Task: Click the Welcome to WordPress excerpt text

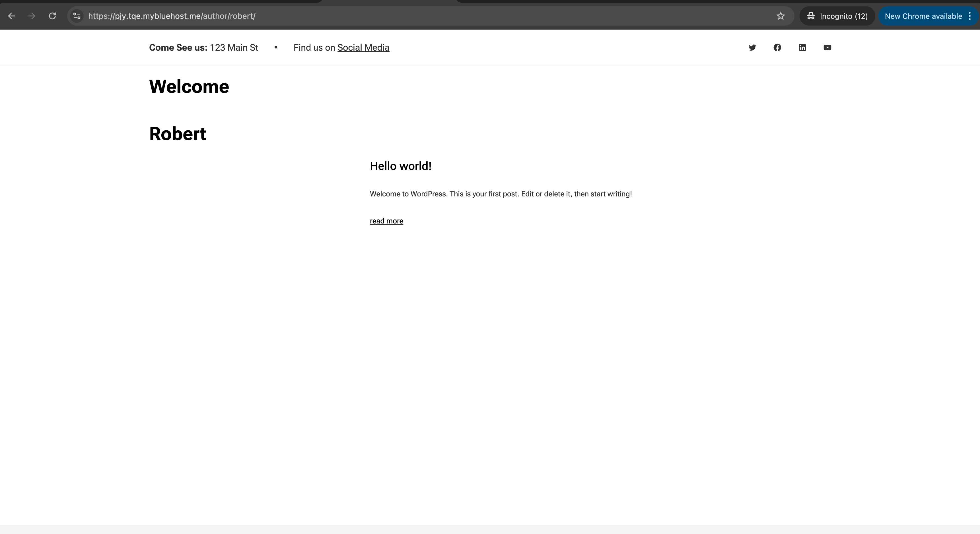Action: pyautogui.click(x=500, y=194)
